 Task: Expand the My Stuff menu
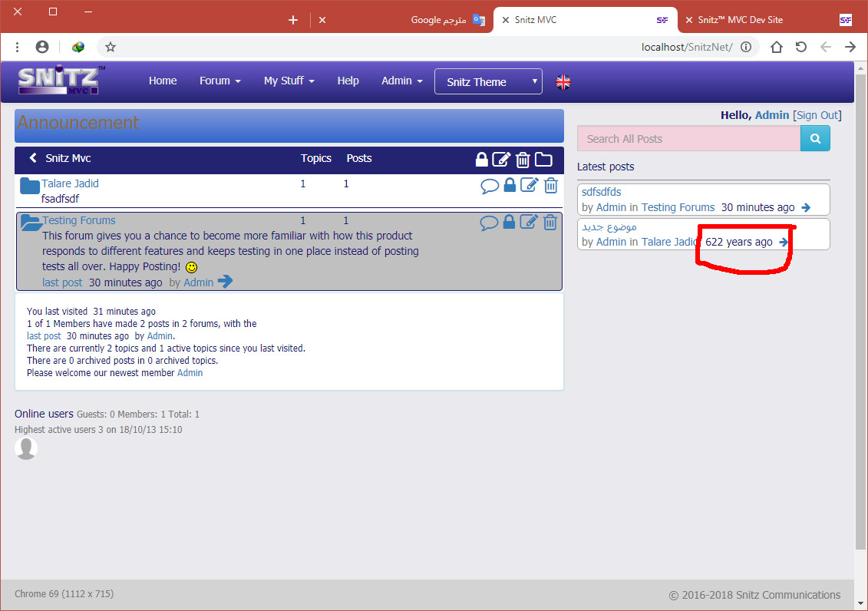(x=289, y=81)
